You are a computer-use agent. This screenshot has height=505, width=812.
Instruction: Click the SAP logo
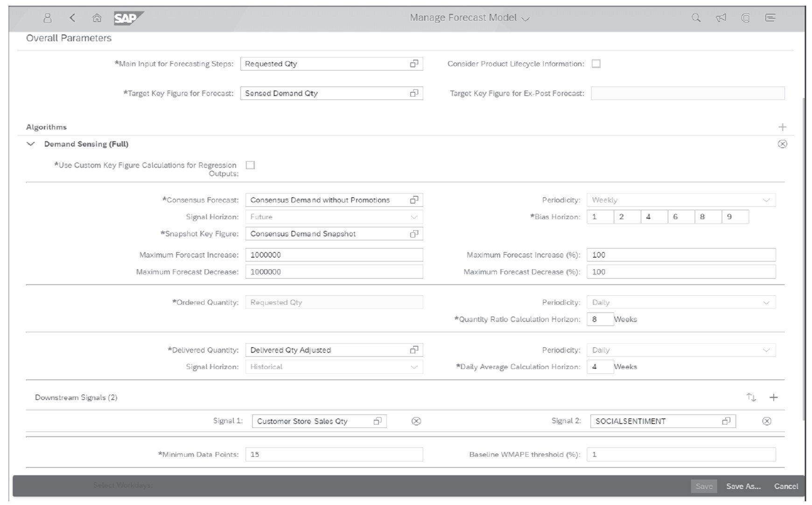pos(128,18)
